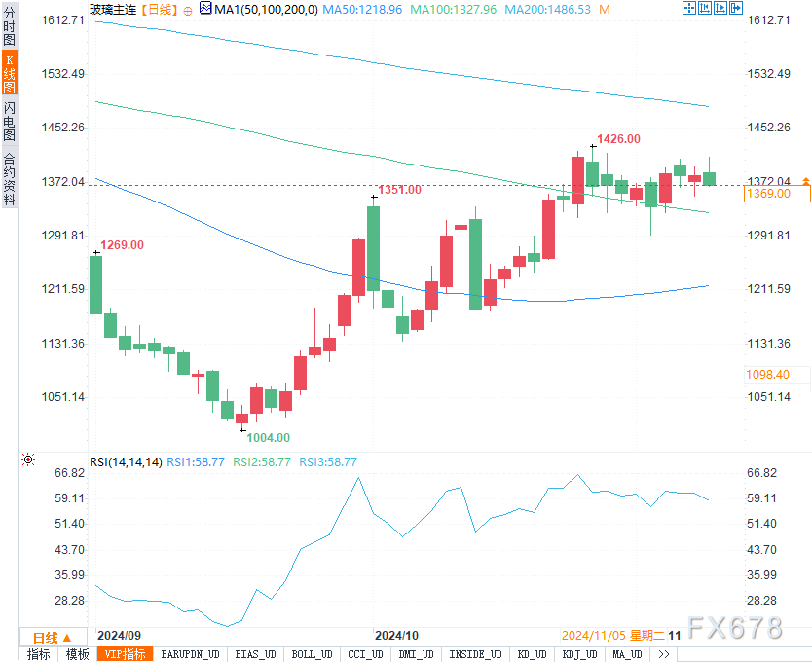Click the MA1 indicator icon beside the MA1 label
The width and height of the screenshot is (812, 662).
coord(204,9)
